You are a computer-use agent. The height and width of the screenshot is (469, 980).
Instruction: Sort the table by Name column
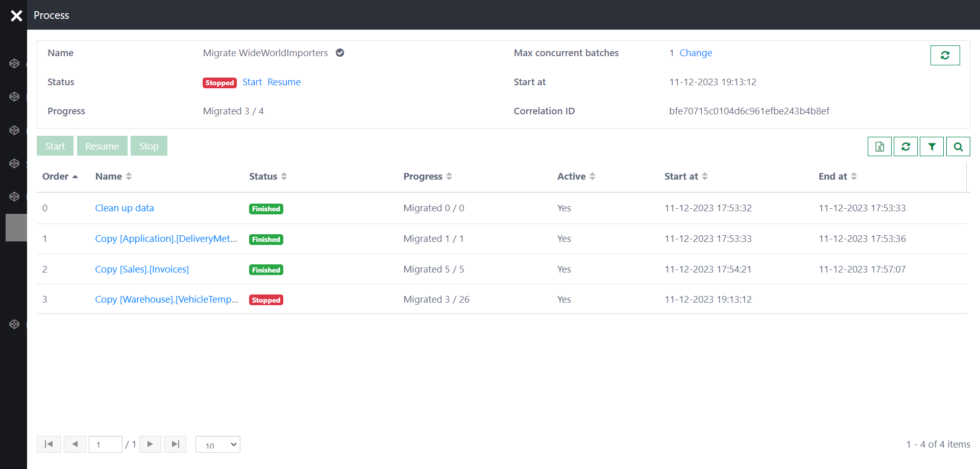point(113,176)
